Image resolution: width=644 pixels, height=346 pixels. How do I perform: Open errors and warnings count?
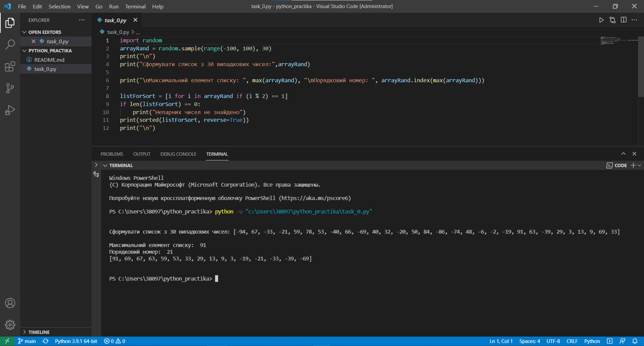click(x=114, y=341)
